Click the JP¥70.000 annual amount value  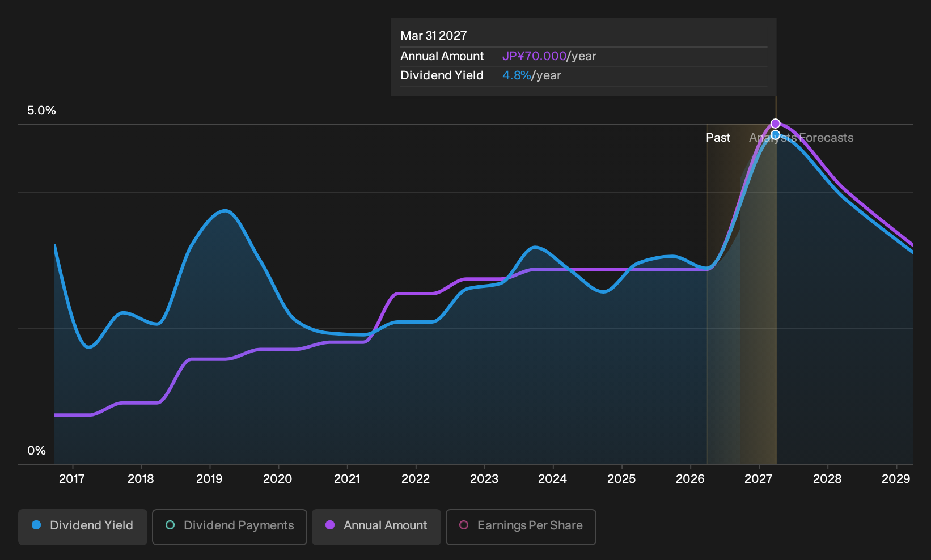coord(534,56)
